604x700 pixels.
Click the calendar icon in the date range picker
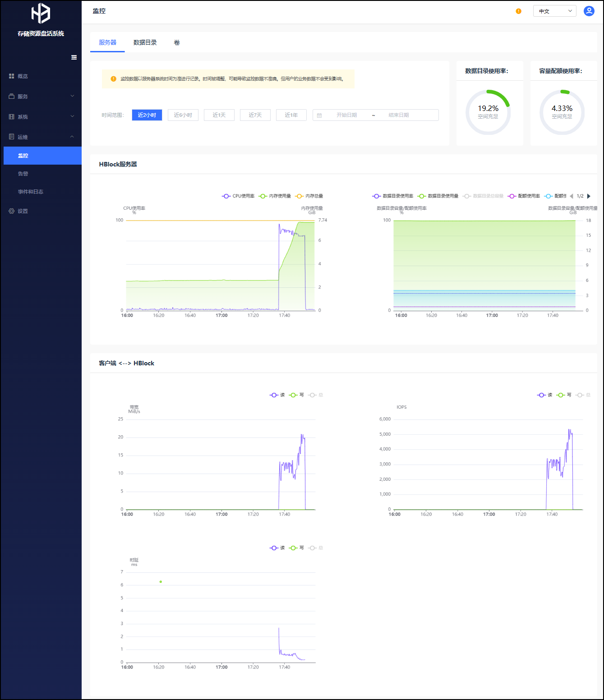click(x=319, y=115)
